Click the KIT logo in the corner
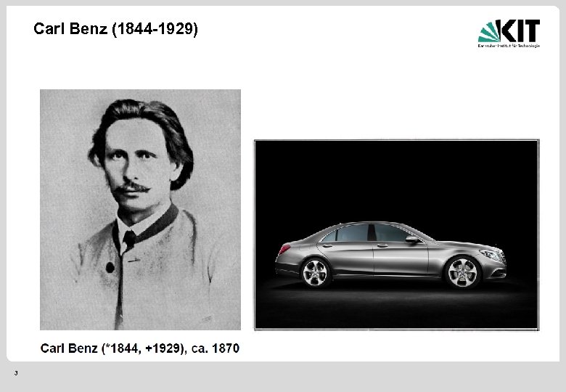This screenshot has width=566, height=392. point(509,33)
